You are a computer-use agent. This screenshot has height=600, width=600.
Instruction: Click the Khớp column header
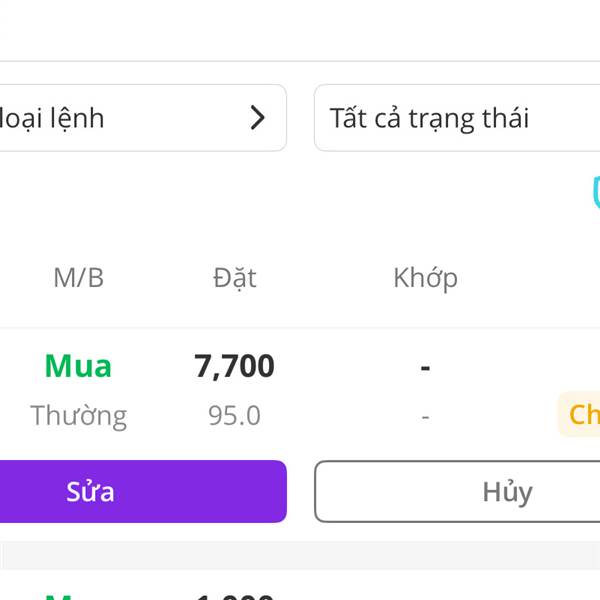click(x=425, y=278)
